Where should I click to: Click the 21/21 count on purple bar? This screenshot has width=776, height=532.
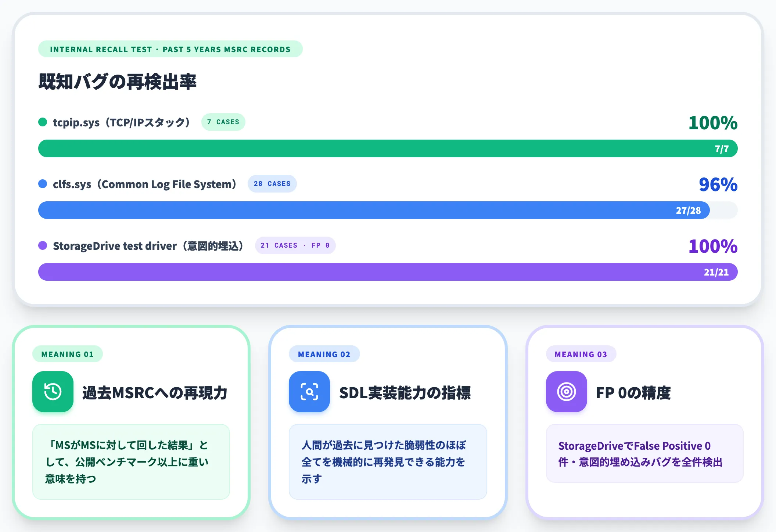(x=716, y=272)
